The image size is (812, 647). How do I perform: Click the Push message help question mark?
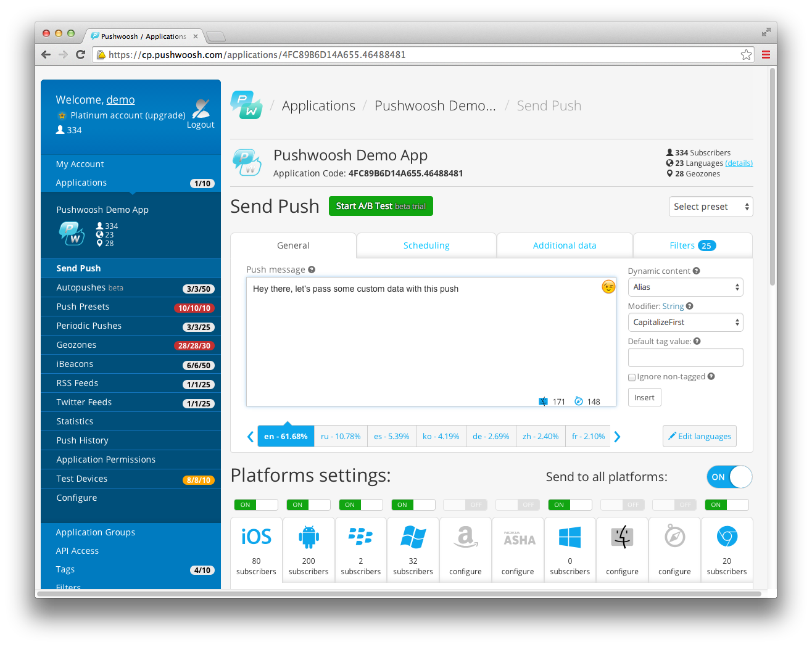312,270
